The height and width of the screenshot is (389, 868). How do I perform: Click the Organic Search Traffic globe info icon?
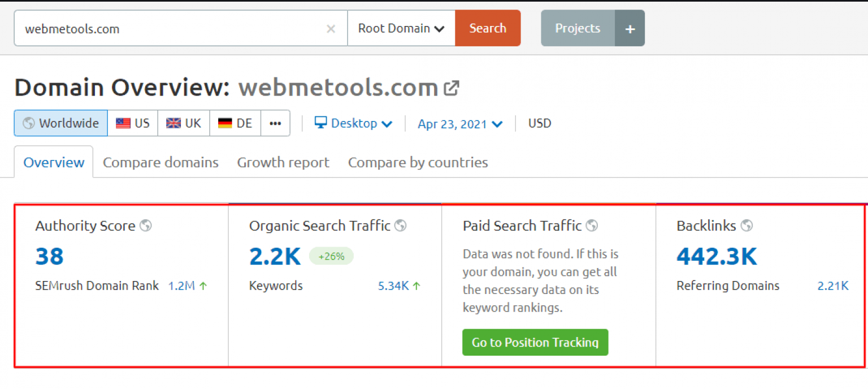tap(400, 225)
